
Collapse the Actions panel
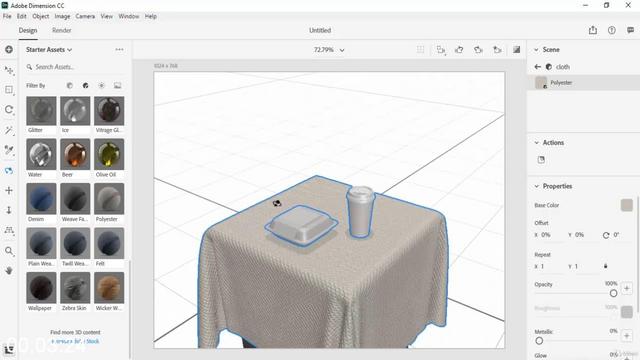[x=536, y=142]
